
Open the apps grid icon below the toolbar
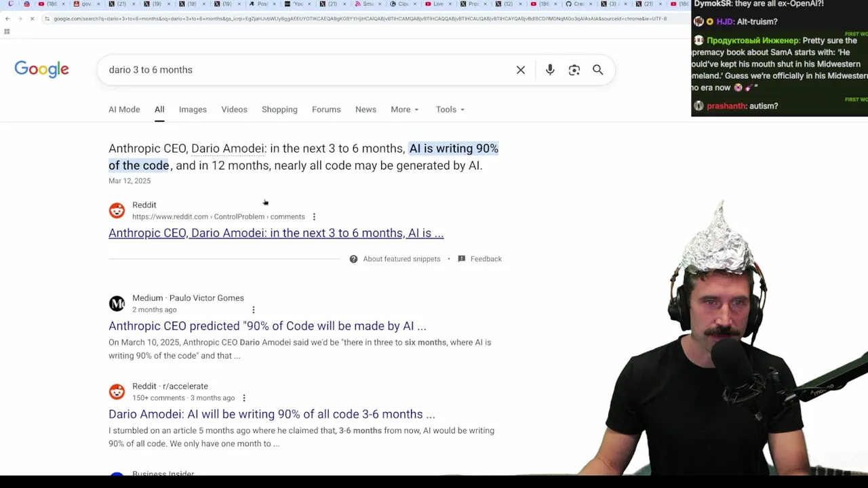[7, 31]
